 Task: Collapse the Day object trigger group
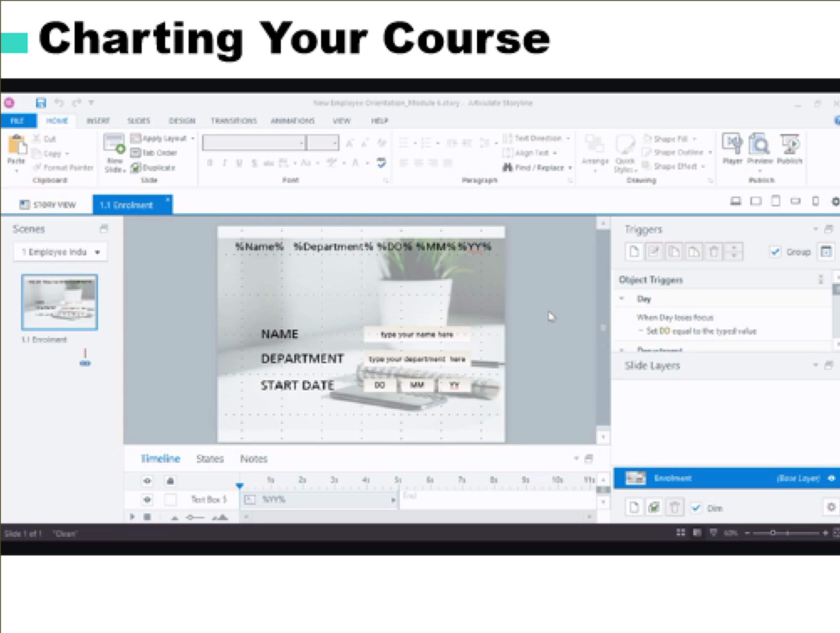coord(622,299)
